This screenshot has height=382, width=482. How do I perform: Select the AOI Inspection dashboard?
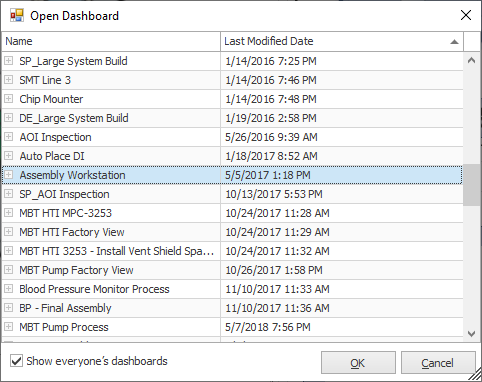pos(55,137)
